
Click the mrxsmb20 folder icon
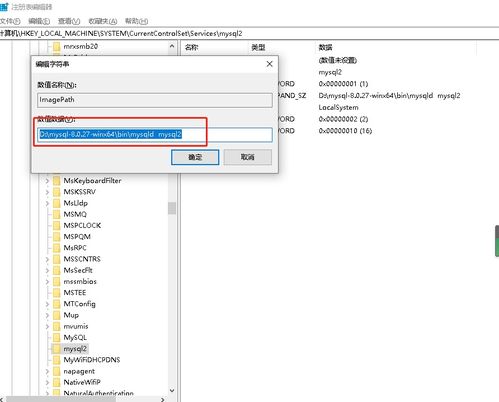pyautogui.click(x=57, y=46)
